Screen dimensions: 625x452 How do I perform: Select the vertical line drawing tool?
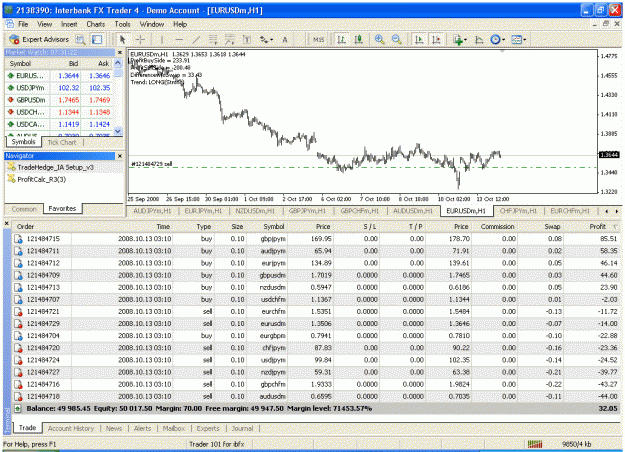(x=162, y=39)
